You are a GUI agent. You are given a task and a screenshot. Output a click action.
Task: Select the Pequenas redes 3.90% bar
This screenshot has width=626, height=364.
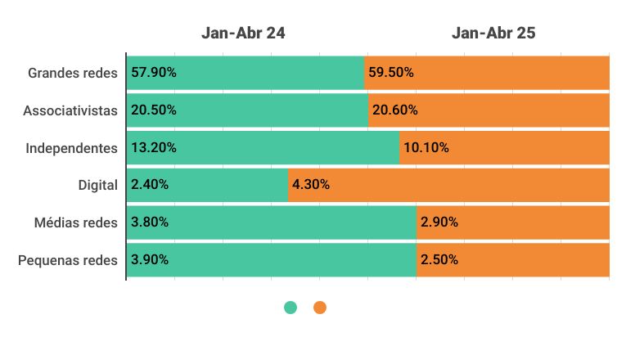[271, 260]
